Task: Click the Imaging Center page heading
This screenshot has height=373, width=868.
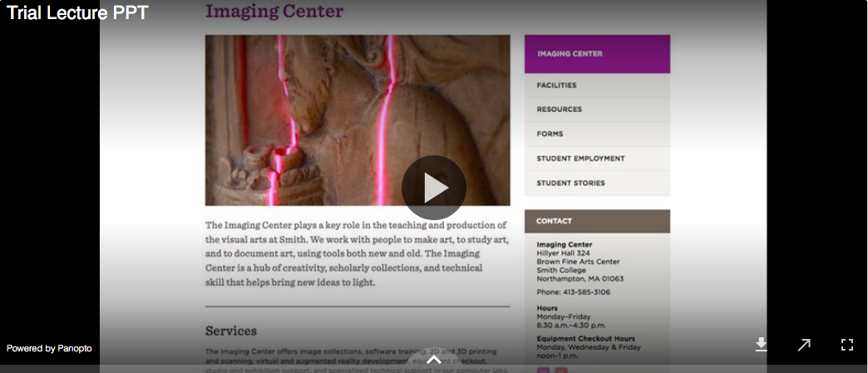Action: click(x=274, y=11)
